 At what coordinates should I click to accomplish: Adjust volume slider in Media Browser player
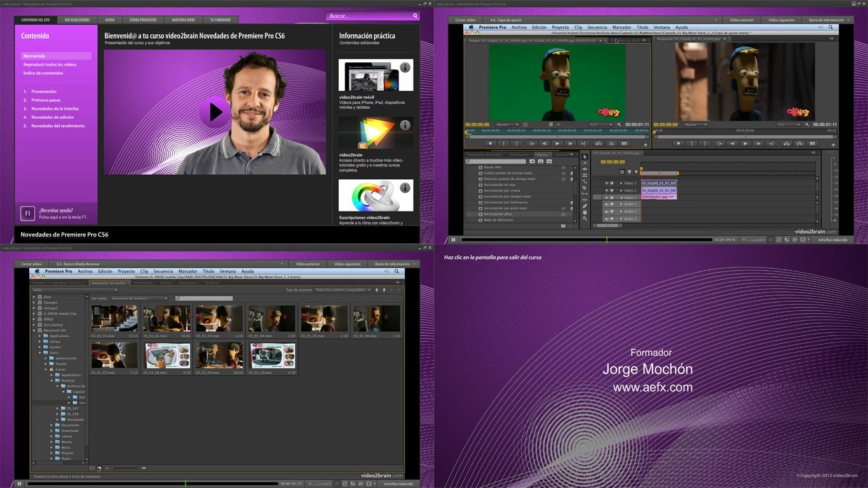[322, 484]
